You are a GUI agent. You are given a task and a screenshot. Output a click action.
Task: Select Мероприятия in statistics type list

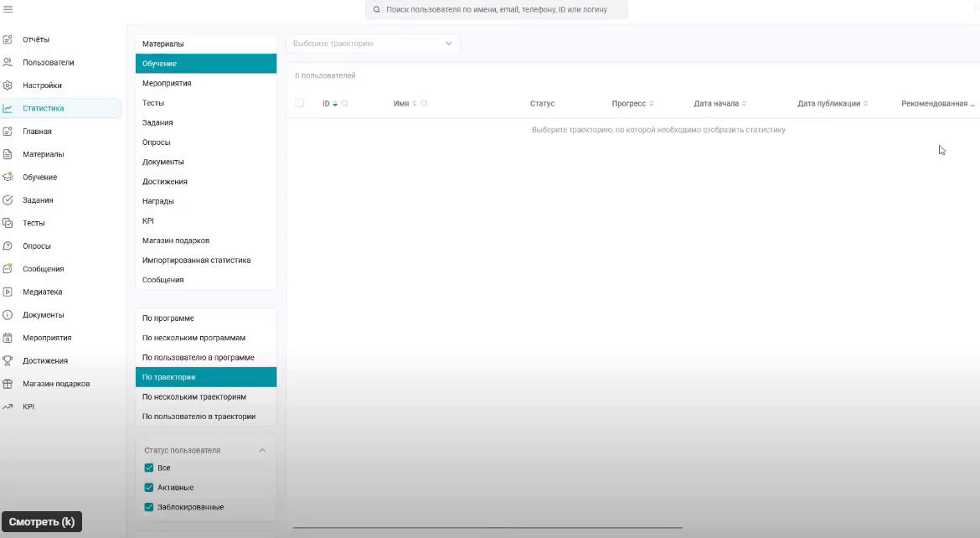(205, 83)
